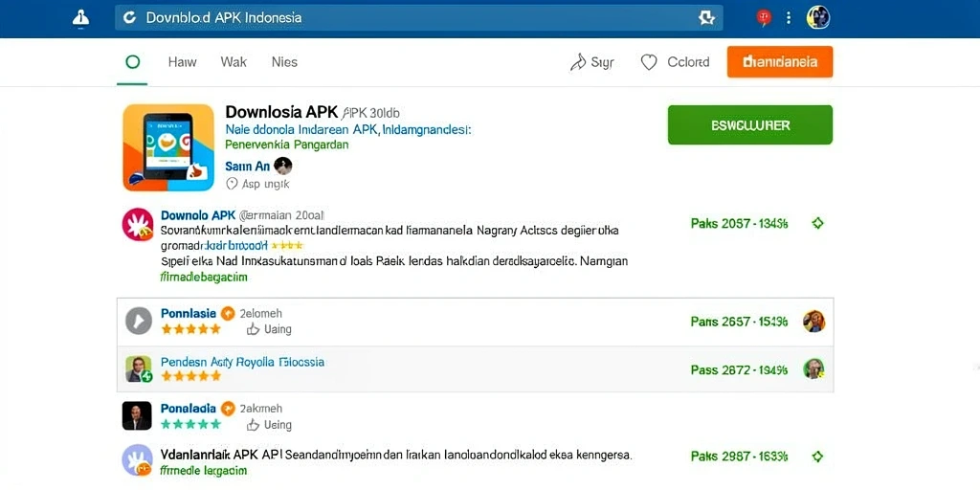Click the ffmedle lagaciim green link
Image resolution: width=980 pixels, height=490 pixels.
pyautogui.click(x=202, y=469)
